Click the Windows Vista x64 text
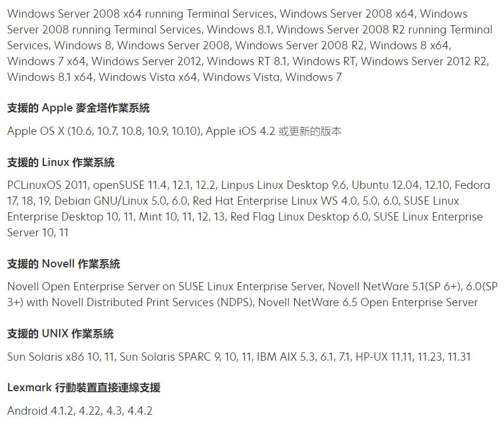 coord(148,77)
